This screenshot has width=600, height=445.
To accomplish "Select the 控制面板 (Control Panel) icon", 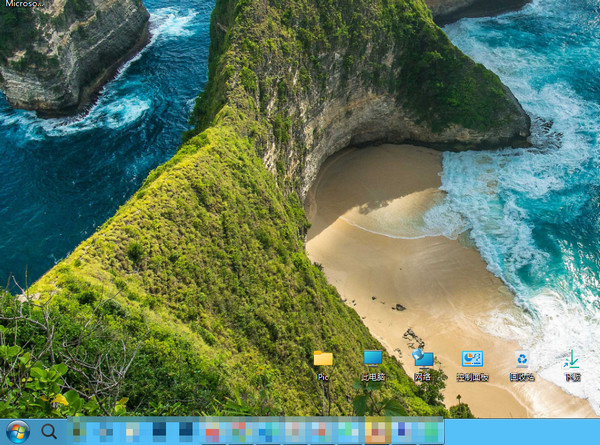I will coord(472,358).
